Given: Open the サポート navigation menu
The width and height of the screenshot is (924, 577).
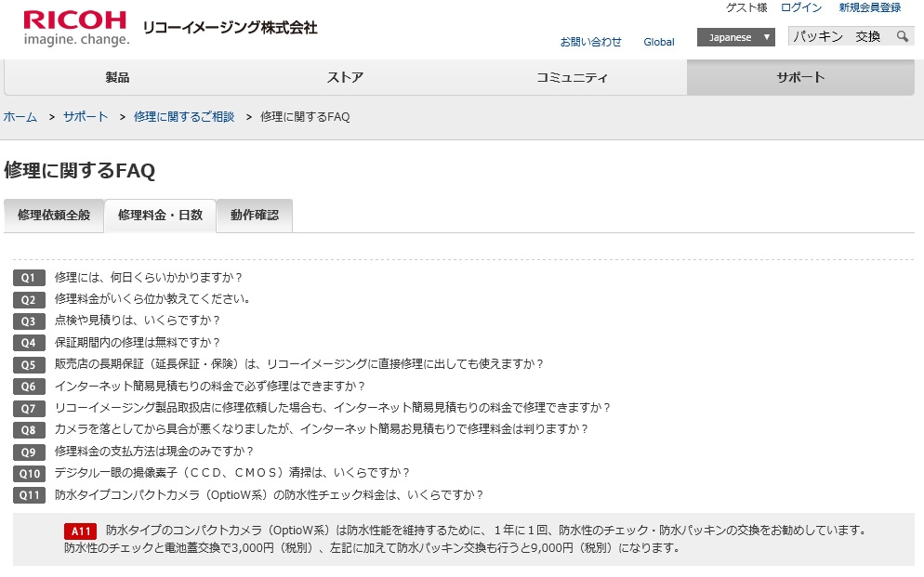Looking at the screenshot, I should 800,77.
